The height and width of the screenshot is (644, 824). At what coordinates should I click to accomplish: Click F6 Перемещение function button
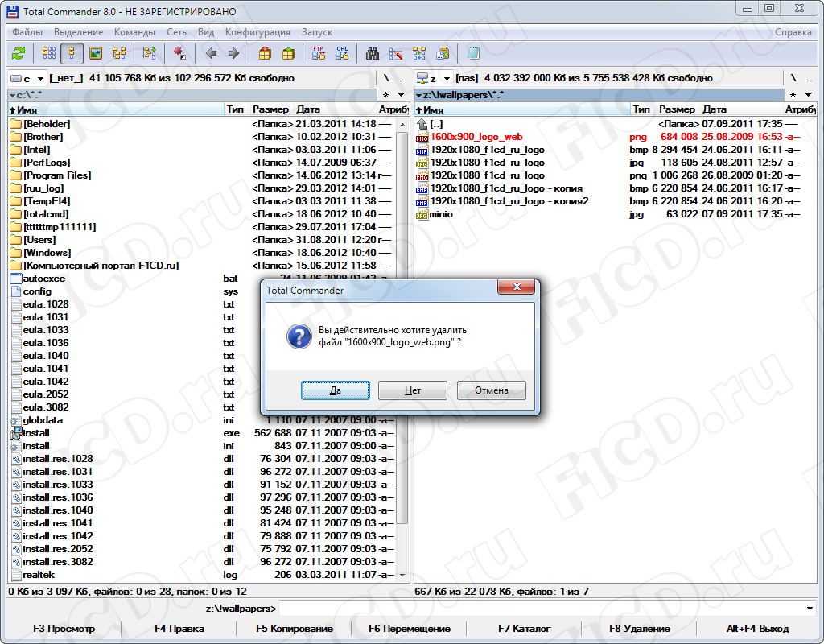click(410, 628)
